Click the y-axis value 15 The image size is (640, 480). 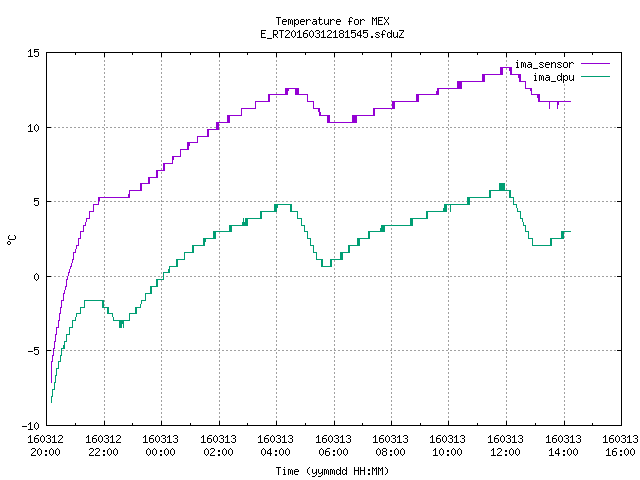pos(34,53)
